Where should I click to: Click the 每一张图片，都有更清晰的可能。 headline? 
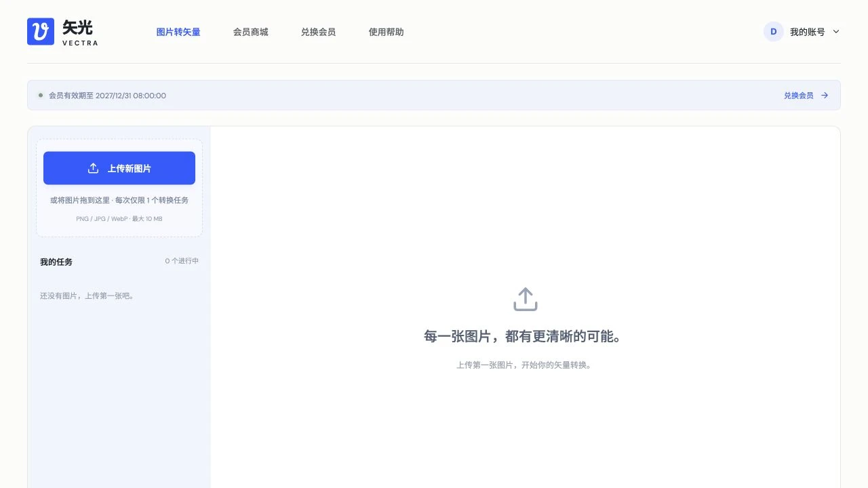(x=522, y=336)
